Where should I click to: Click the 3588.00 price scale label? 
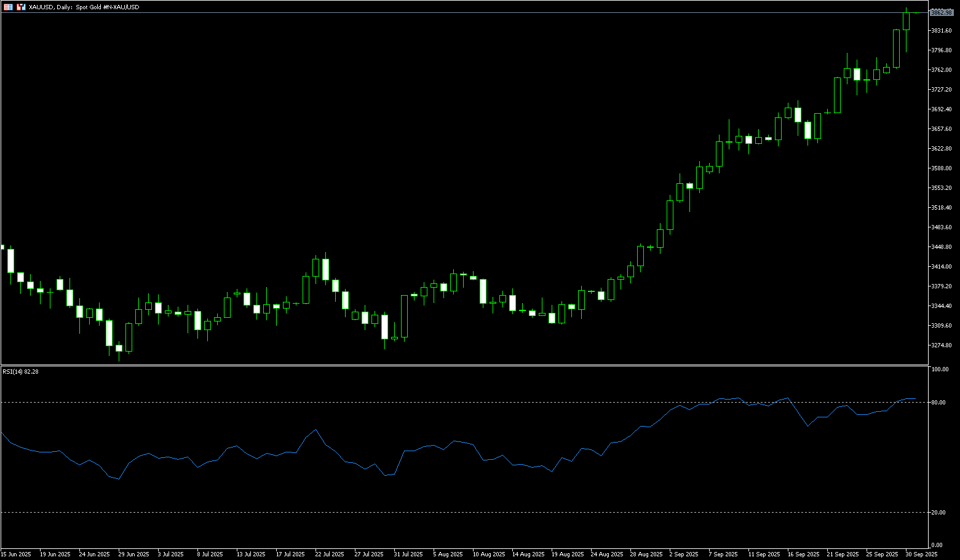tap(941, 168)
